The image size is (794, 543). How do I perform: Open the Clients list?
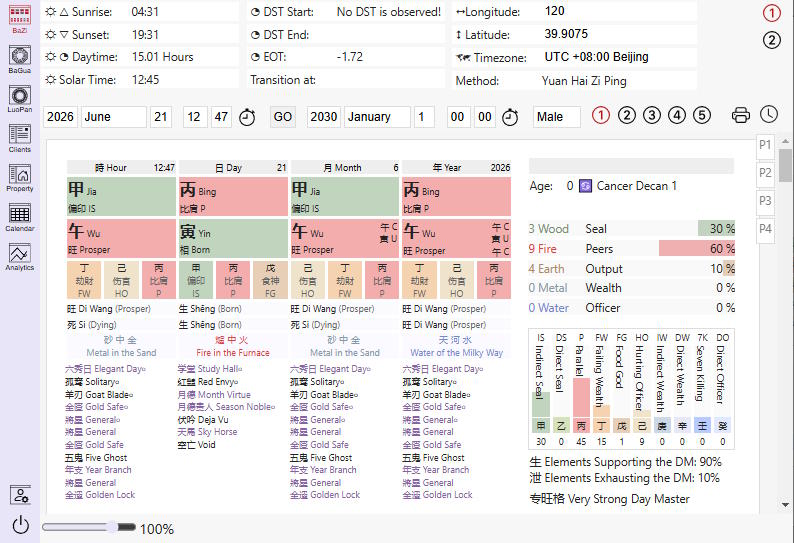(20, 138)
